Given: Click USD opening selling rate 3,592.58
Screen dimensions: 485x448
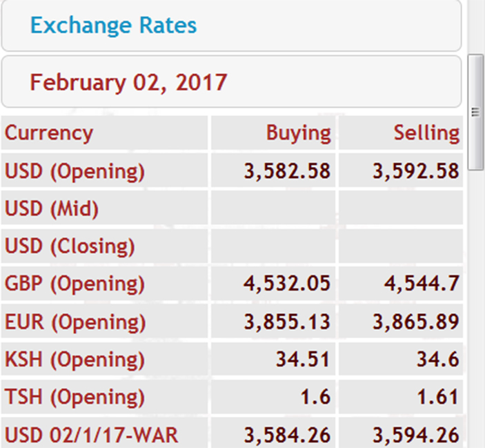Looking at the screenshot, I should pos(416,171).
